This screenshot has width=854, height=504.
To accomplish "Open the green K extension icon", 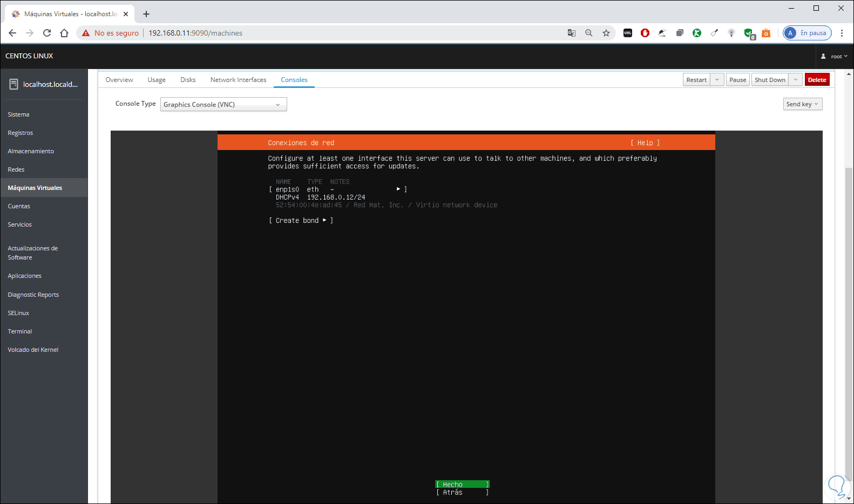I will (697, 33).
